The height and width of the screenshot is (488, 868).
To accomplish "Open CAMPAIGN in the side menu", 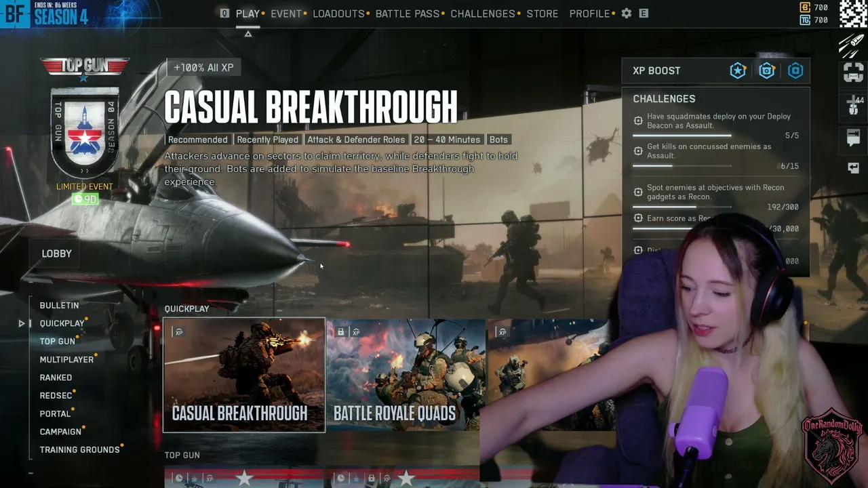I will click(x=60, y=432).
